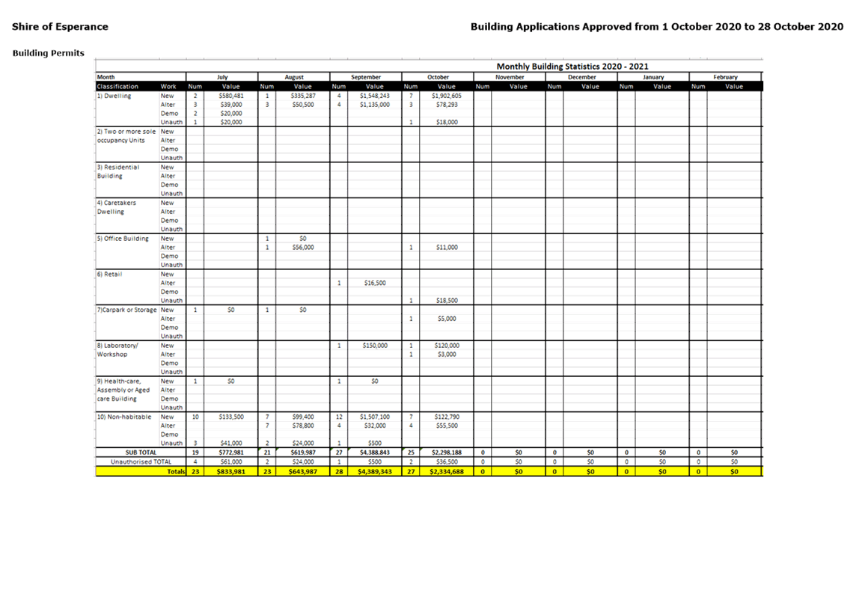Click the September value $1,548,243

click(x=375, y=96)
